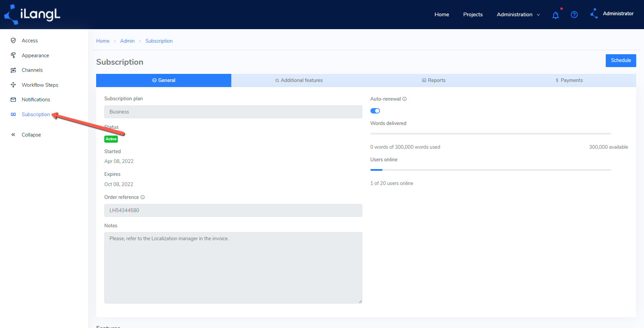Image resolution: width=644 pixels, height=328 pixels.
Task: Open the notifications bell icon
Action: 555,15
